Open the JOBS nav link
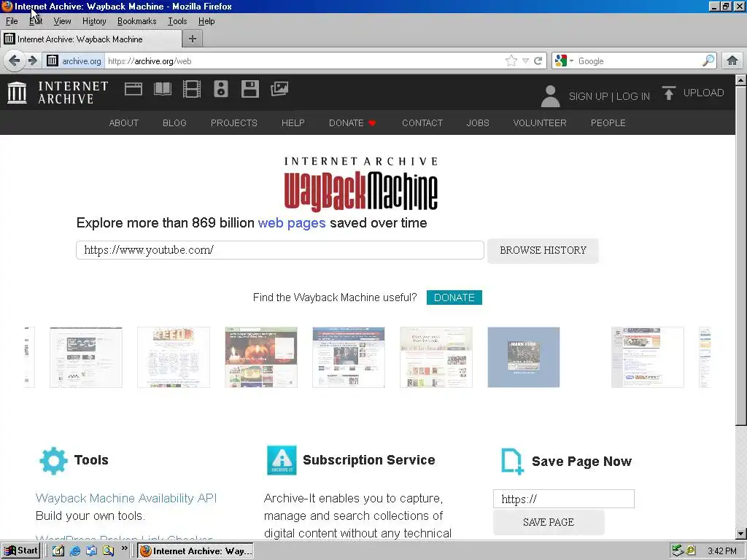 tap(478, 122)
